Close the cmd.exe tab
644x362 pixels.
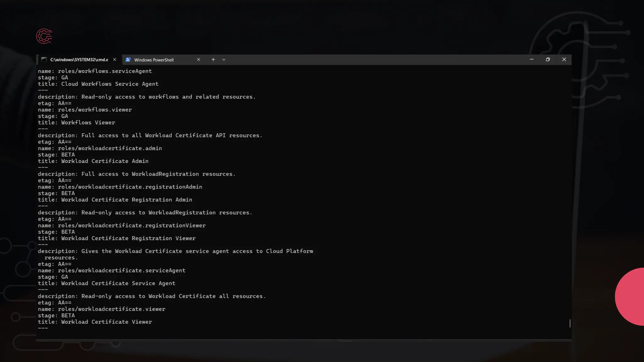pos(115,59)
